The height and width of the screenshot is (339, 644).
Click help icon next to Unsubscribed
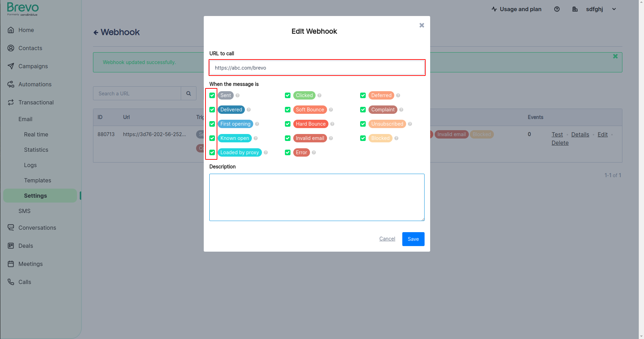[410, 124]
